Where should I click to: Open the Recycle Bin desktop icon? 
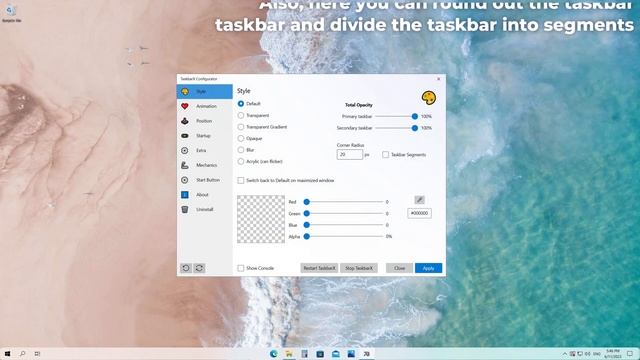(x=11, y=12)
